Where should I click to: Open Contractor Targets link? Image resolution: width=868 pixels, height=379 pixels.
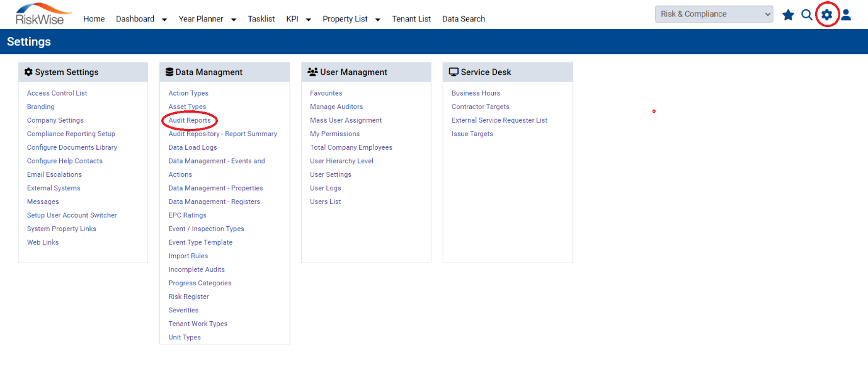(x=481, y=107)
